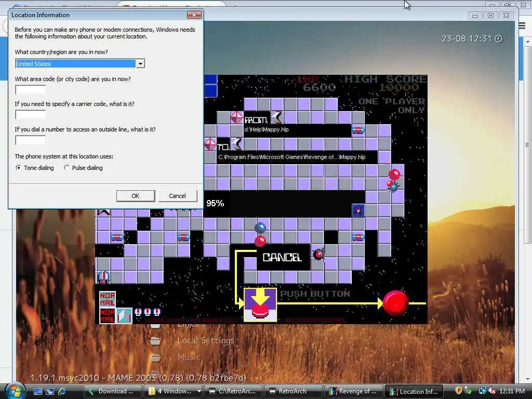Select Pulse dialing radio button
Screen dimensions: 532x399
66,168
